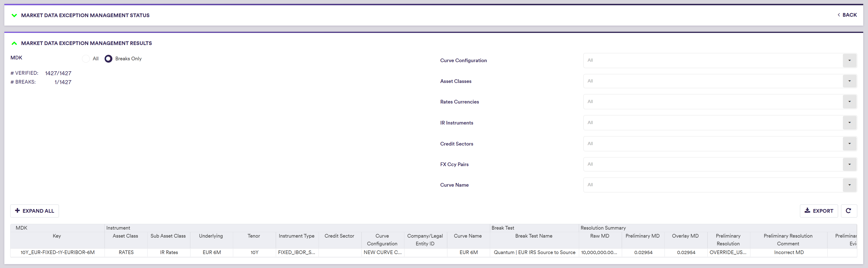868x268 pixels.
Task: Click the refresh results icon button
Action: point(848,211)
